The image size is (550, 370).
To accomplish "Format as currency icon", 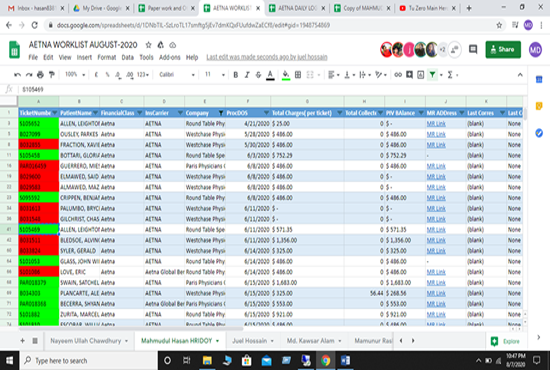I will click(96, 75).
